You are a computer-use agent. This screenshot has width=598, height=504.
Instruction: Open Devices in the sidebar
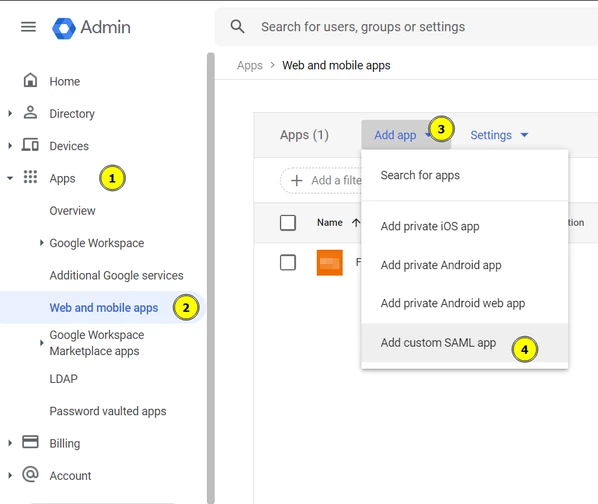tap(69, 146)
